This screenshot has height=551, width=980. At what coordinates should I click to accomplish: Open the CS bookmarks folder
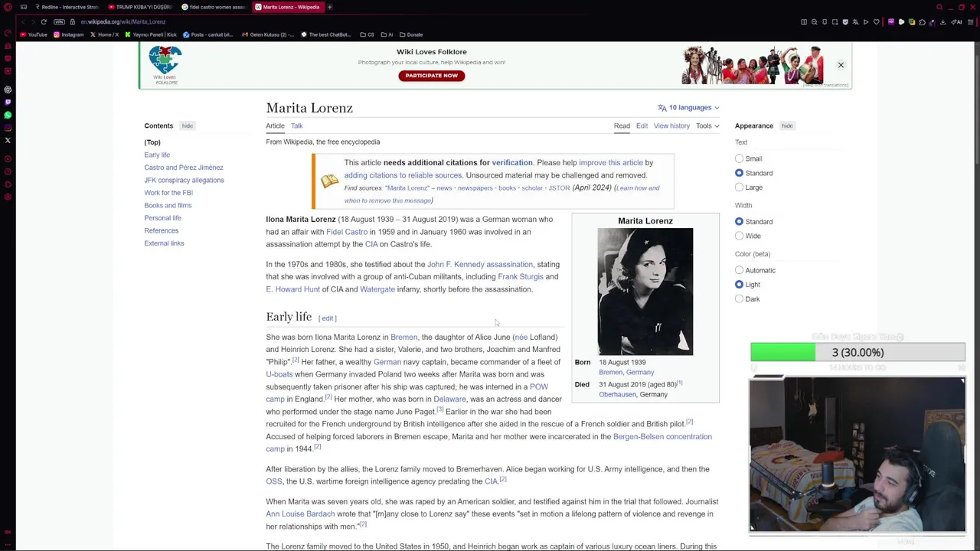point(367,34)
